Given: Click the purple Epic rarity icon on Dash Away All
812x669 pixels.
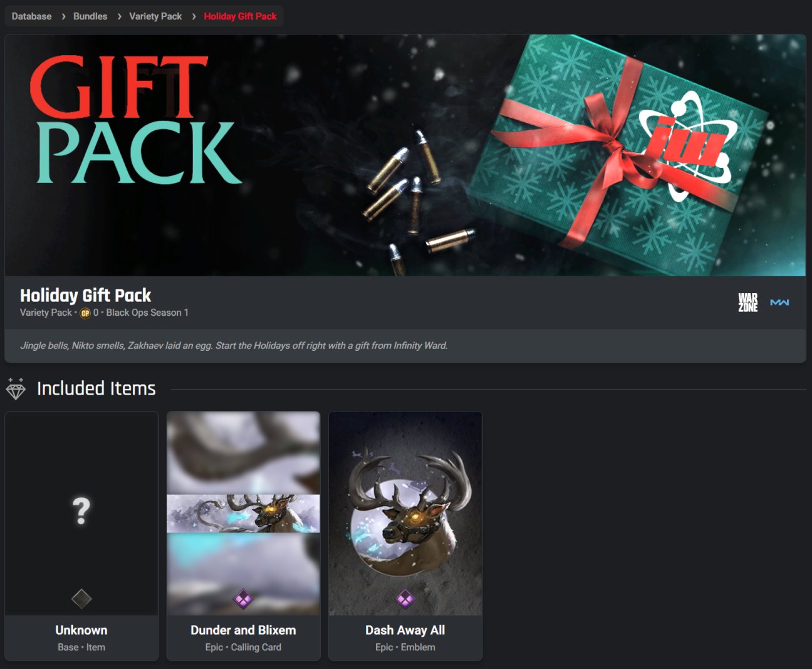Looking at the screenshot, I should (x=405, y=599).
